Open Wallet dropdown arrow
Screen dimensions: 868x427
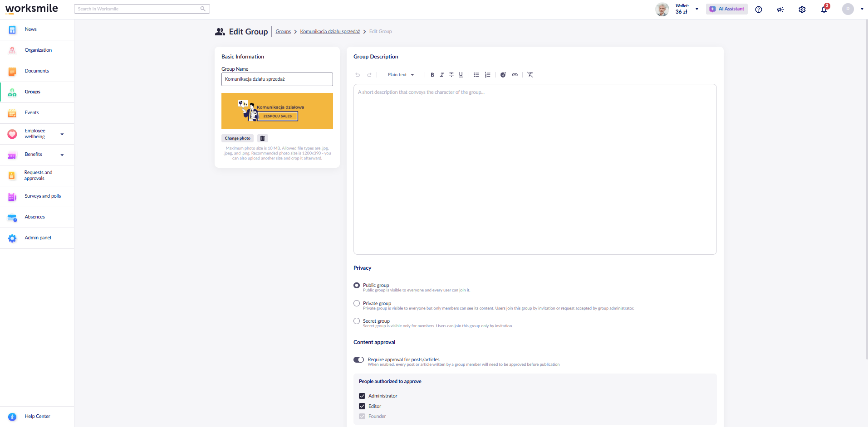point(697,9)
